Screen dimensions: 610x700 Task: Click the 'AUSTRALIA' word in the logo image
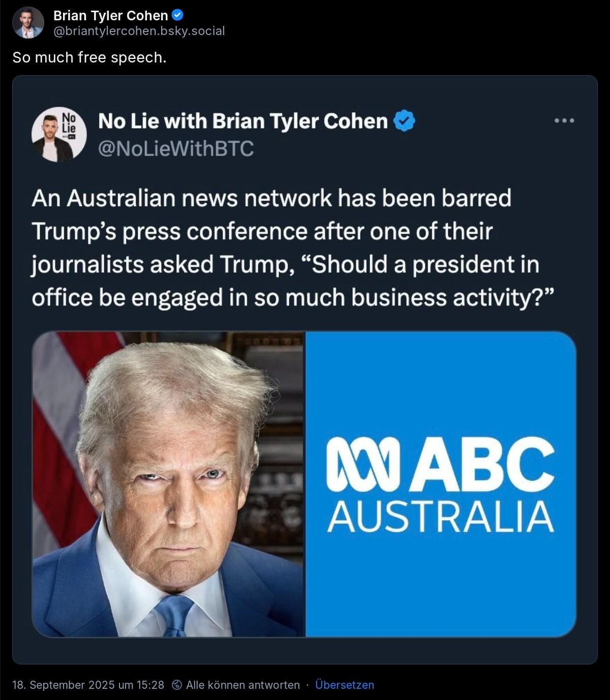[440, 516]
